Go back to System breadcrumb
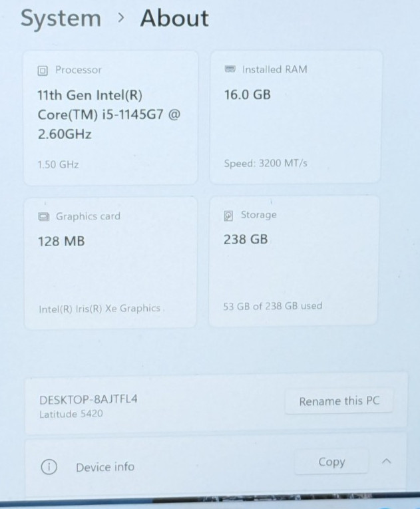420x509 pixels. point(61,19)
